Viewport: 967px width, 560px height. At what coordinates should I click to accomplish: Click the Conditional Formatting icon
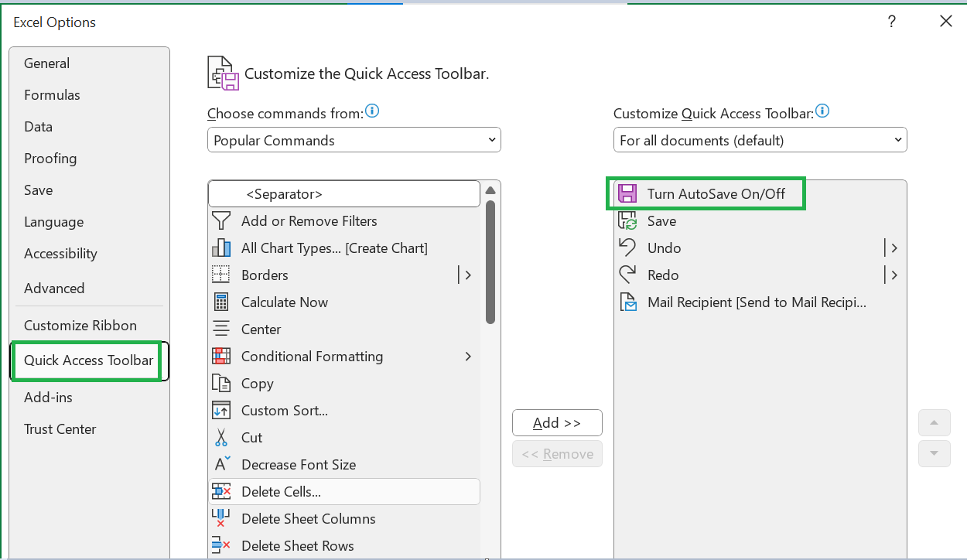coord(221,357)
